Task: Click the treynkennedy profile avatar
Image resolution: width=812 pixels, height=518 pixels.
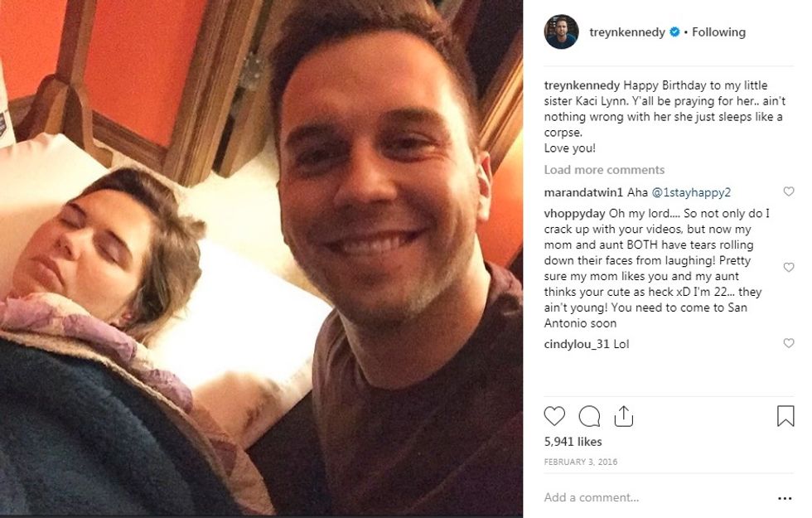Action: point(561,32)
